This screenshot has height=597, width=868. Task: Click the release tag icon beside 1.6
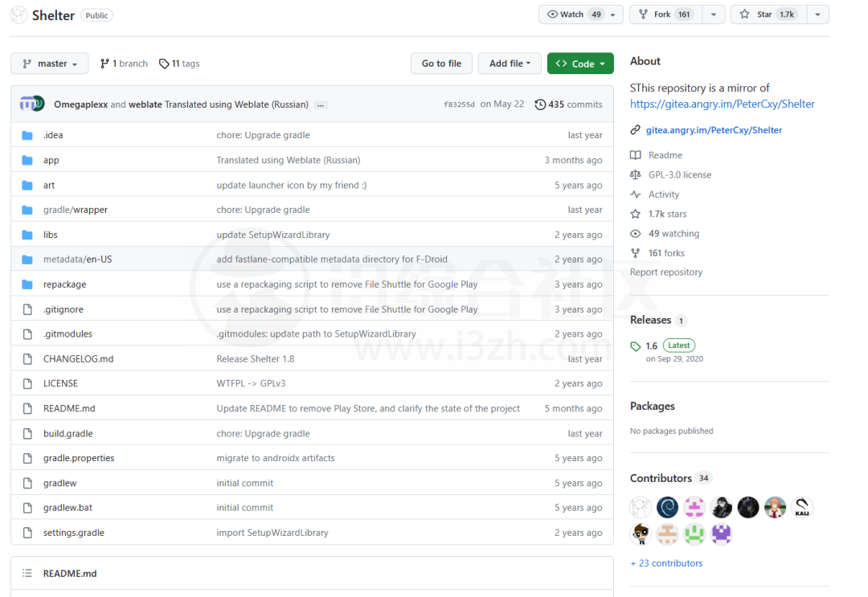636,346
